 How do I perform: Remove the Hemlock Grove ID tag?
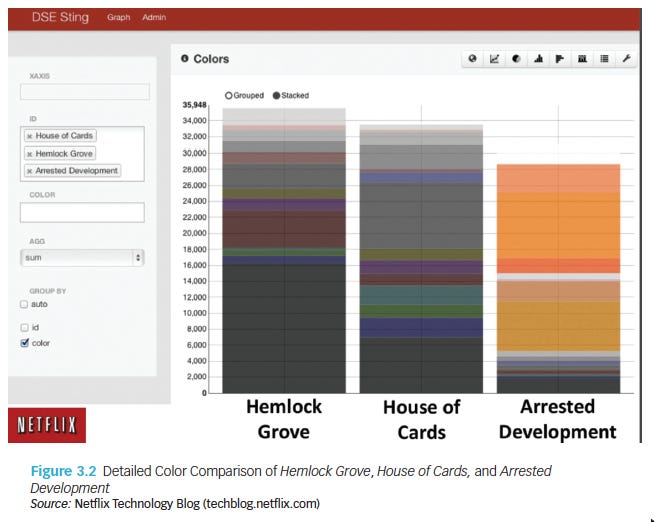tap(29, 154)
